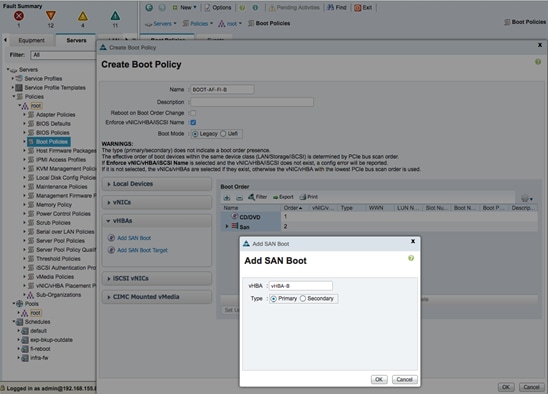Select IPMI Access Profiles tree node
The image size is (548, 394).
(61, 159)
